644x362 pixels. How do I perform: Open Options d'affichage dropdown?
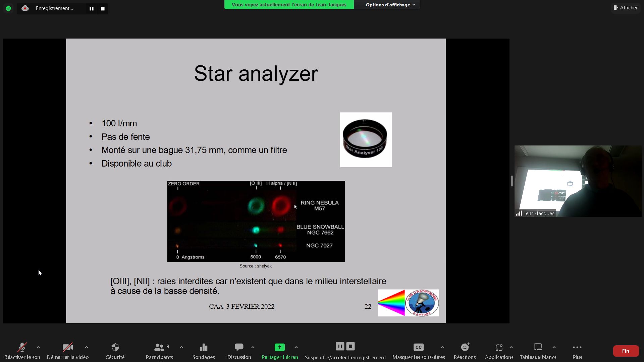390,5
